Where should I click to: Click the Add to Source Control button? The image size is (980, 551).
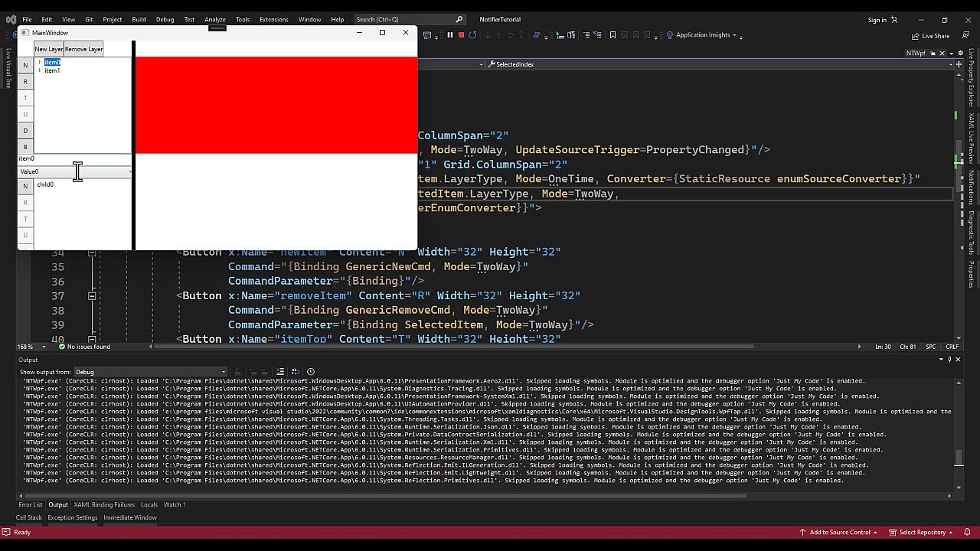click(x=839, y=532)
